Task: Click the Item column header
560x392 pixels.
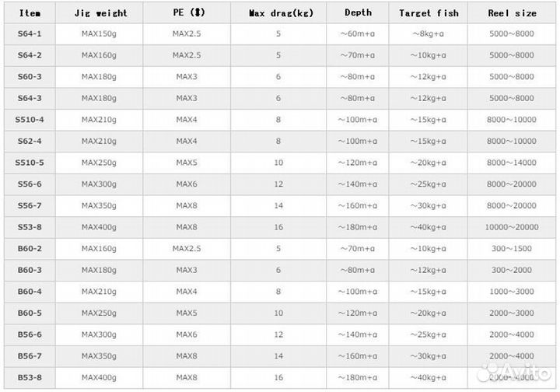Action: click(x=30, y=13)
